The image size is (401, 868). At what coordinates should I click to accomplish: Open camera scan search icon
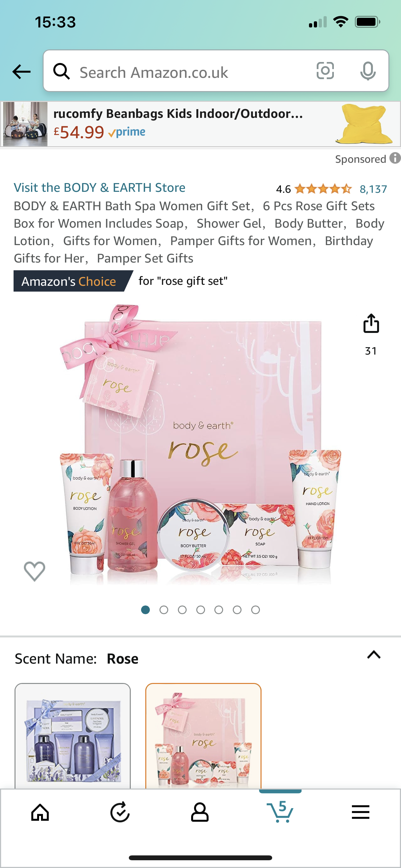click(x=325, y=71)
